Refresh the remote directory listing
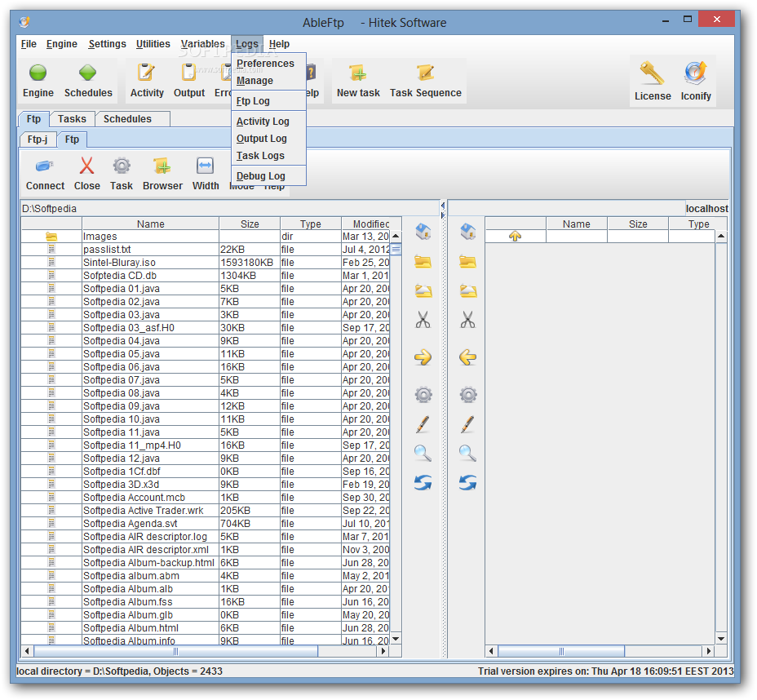Screen dimensions: 757x700 point(467,482)
